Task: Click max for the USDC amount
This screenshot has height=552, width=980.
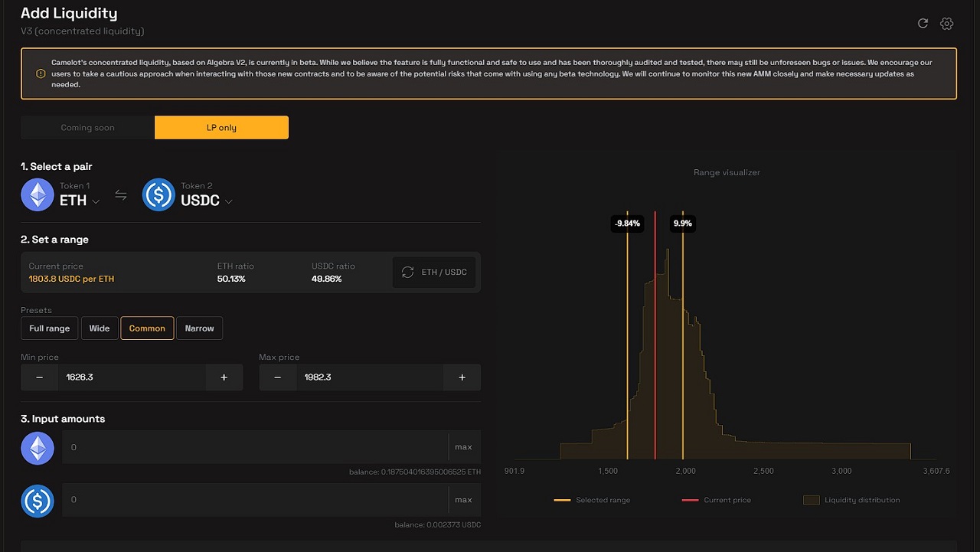Action: click(x=463, y=500)
